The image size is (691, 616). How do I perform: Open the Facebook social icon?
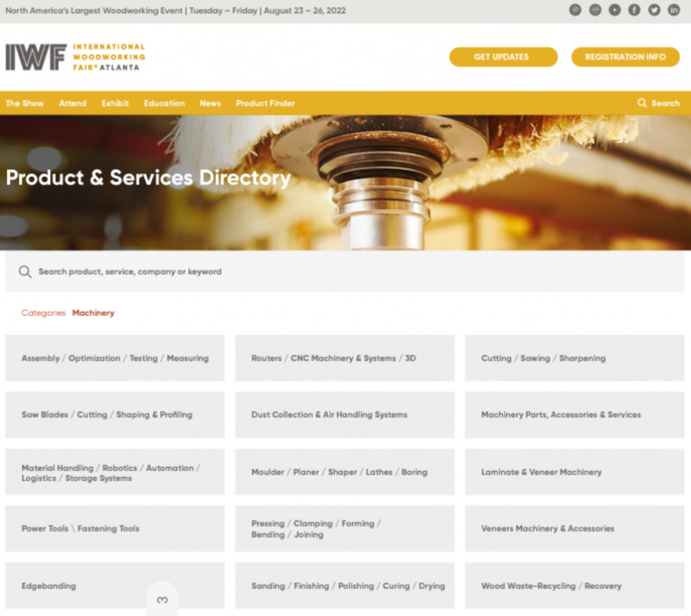coord(634,10)
